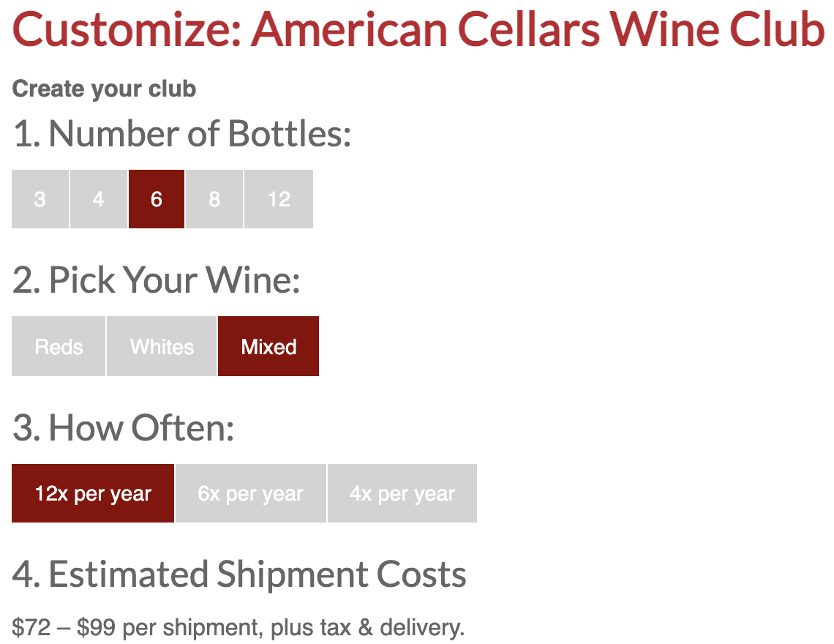Click the Create your club label
Image resolution: width=834 pixels, height=644 pixels.
tap(104, 89)
